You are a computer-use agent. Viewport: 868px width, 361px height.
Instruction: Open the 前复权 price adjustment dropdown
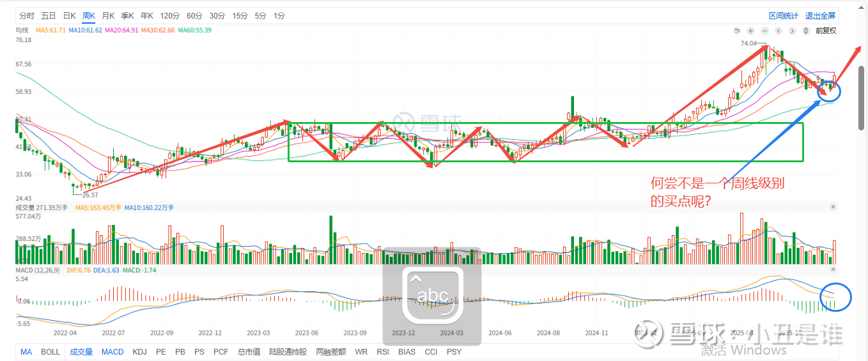(x=826, y=31)
